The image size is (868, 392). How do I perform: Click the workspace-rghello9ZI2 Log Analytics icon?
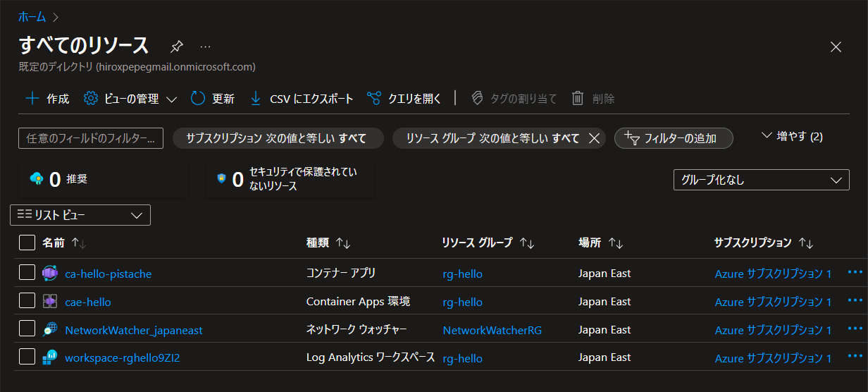[50, 358]
